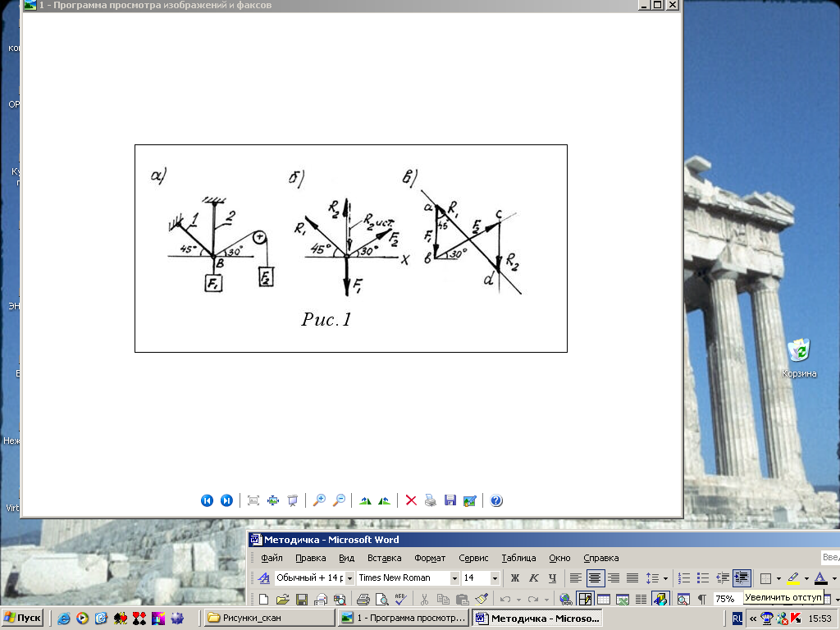840x630 pixels.
Task: Apply yellow highlight color in Word
Action: click(794, 578)
